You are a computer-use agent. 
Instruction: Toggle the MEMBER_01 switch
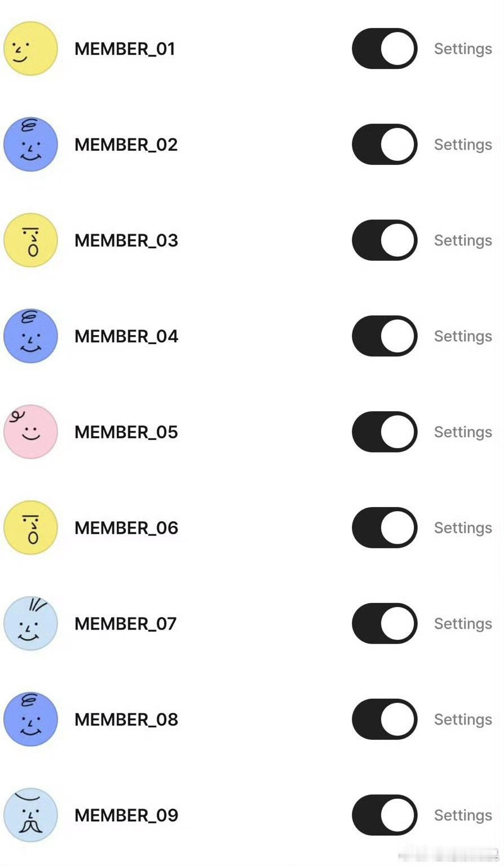coord(384,49)
